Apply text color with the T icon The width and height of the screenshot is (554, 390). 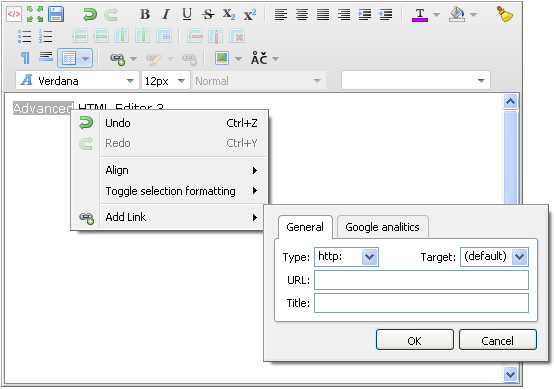coord(420,15)
